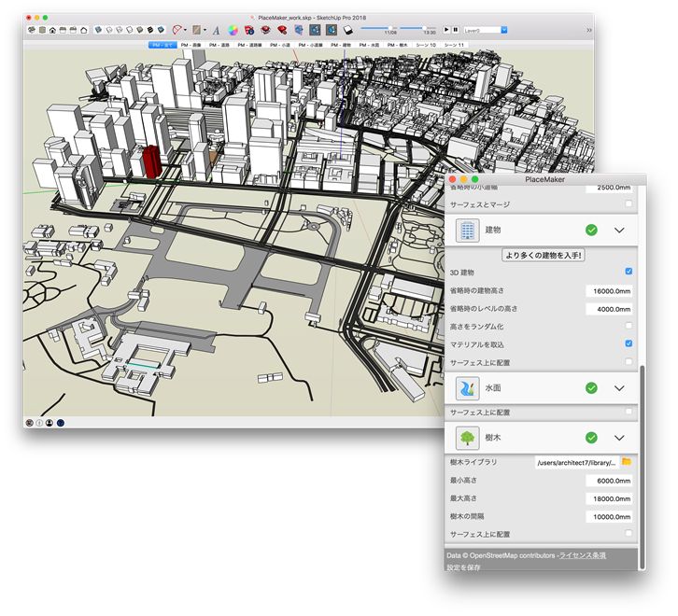Switch to the Left view house outline icon

point(84,30)
